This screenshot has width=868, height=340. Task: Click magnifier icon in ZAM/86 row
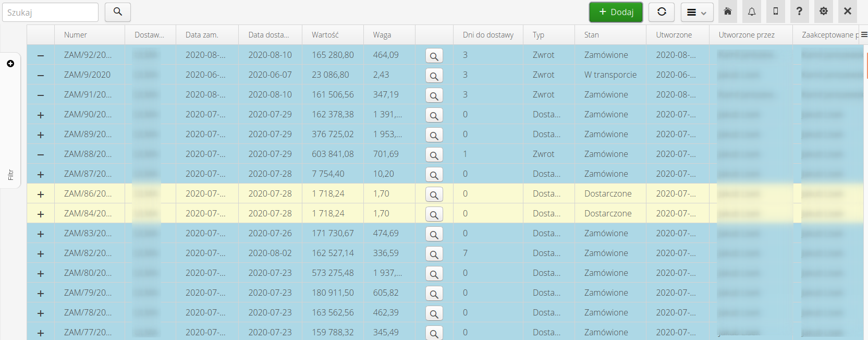click(434, 195)
